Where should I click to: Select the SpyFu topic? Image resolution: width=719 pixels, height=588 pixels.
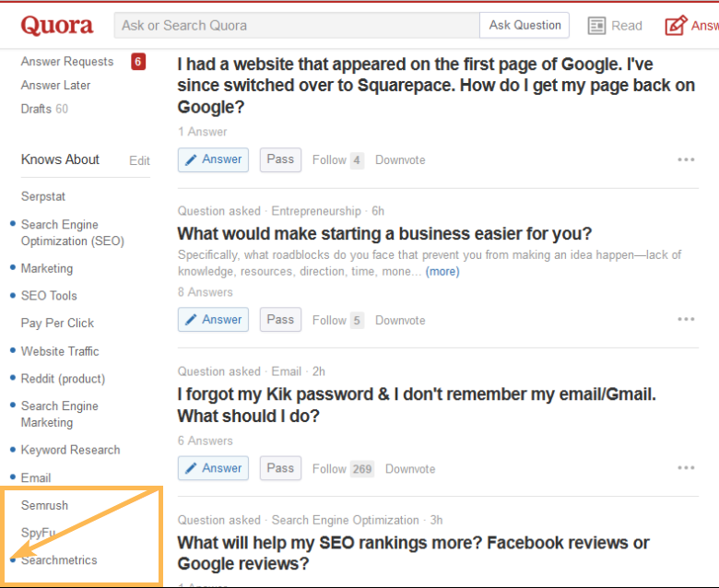38,533
